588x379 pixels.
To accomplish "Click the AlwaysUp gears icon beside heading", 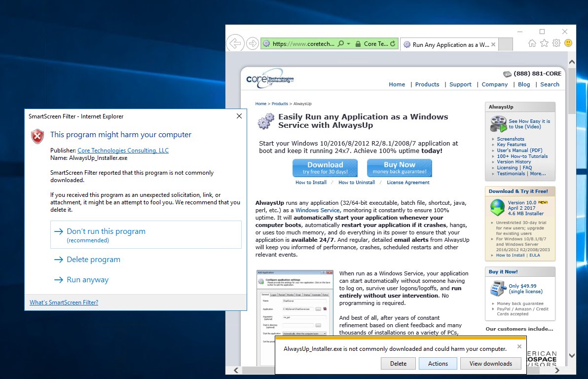I will point(266,121).
